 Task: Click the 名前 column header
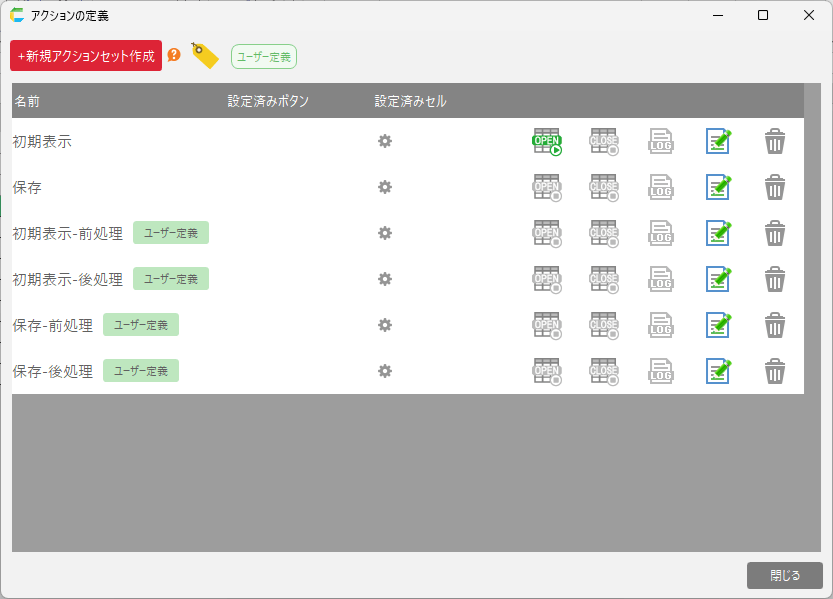(27, 101)
